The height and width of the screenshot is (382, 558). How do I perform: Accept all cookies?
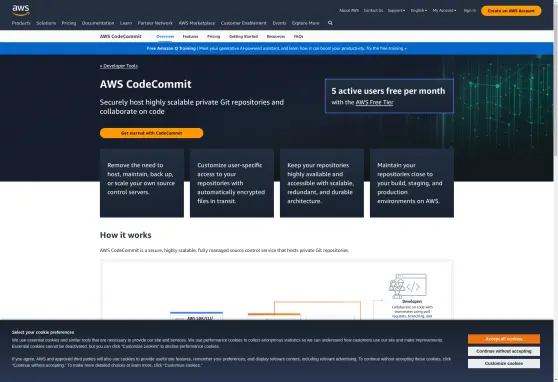[x=504, y=339]
